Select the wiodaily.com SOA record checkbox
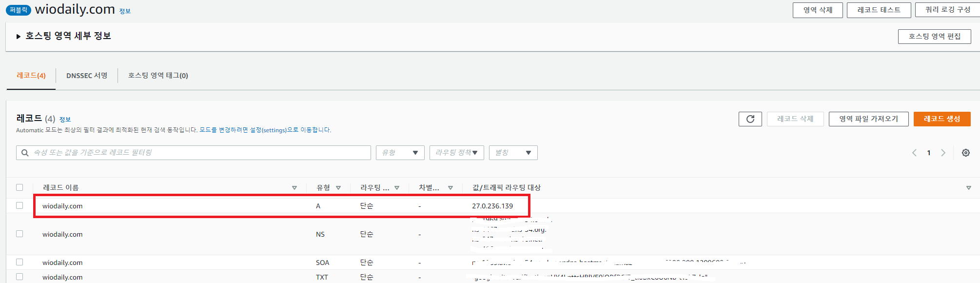Screen dimensions: 980x283 [20, 262]
